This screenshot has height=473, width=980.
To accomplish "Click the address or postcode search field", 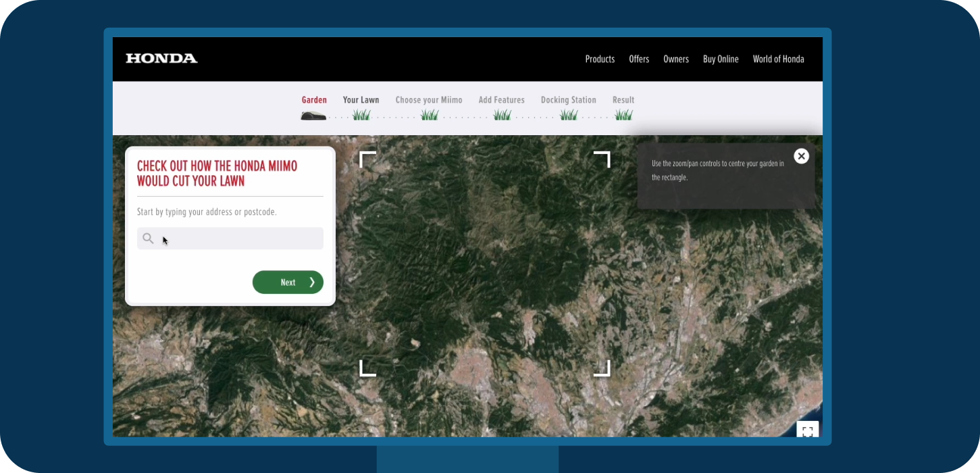I will pyautogui.click(x=230, y=239).
